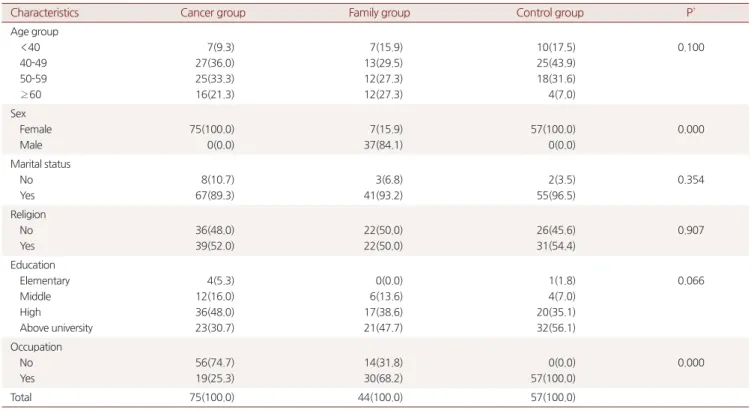
Task: Select the Elementary education row label
Action: coord(45,281)
